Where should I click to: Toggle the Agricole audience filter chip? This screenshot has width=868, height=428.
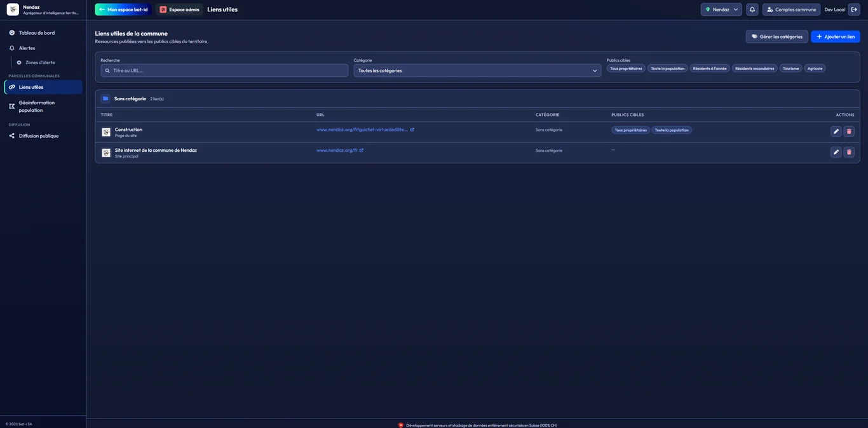click(x=815, y=69)
